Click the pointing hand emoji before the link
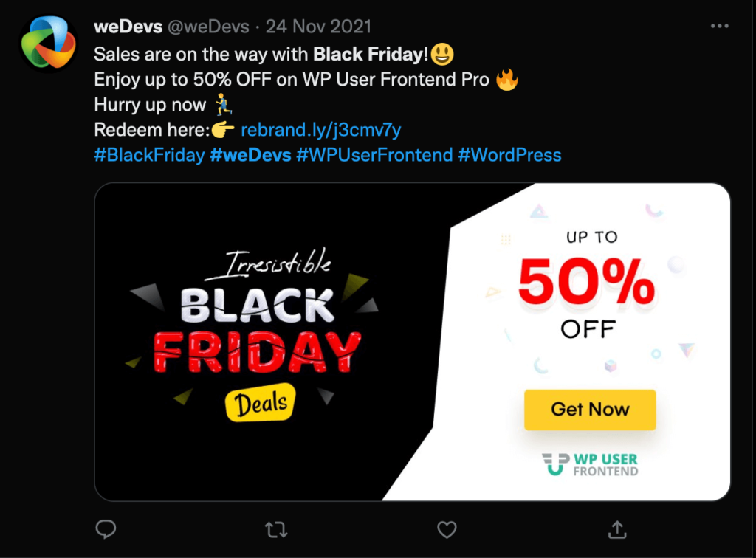Image resolution: width=756 pixels, height=558 pixels. [x=223, y=130]
